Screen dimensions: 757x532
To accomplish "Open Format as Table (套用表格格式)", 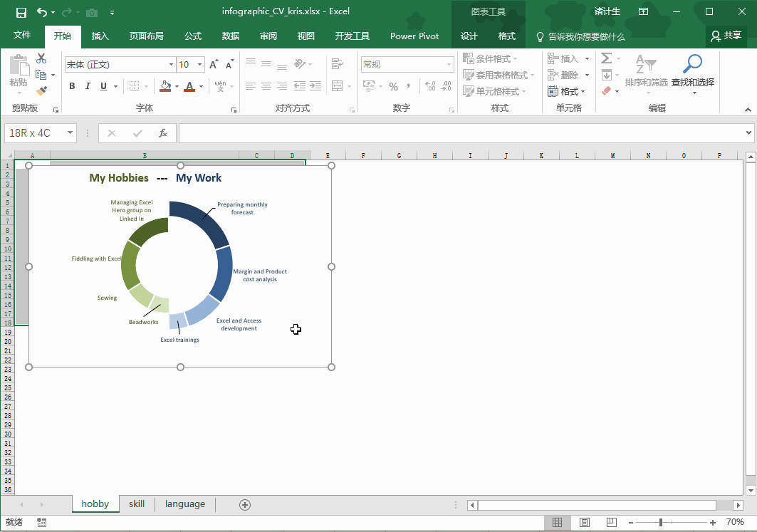I will 498,75.
